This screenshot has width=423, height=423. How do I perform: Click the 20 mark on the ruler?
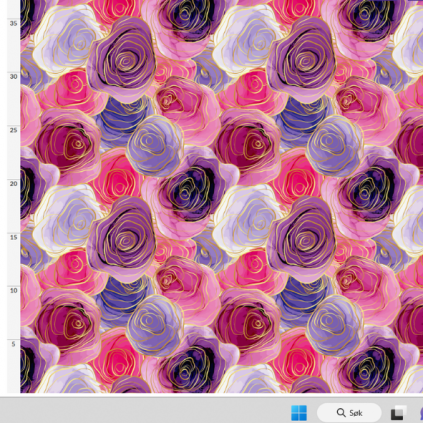pos(13,184)
